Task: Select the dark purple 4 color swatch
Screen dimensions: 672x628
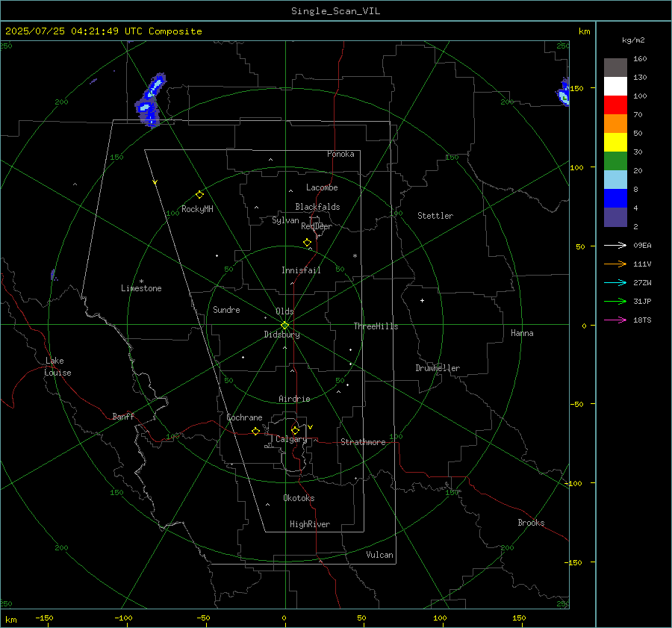Action: [x=615, y=217]
